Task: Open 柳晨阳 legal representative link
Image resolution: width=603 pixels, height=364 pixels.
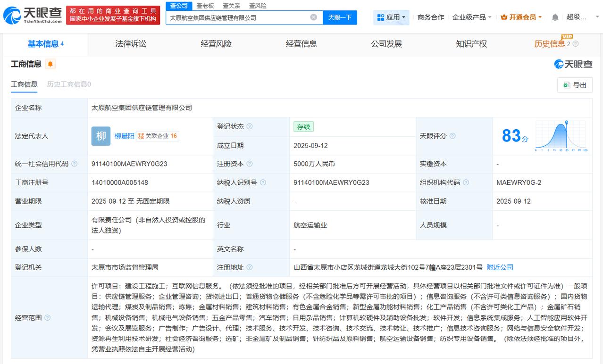Action: 125,136
